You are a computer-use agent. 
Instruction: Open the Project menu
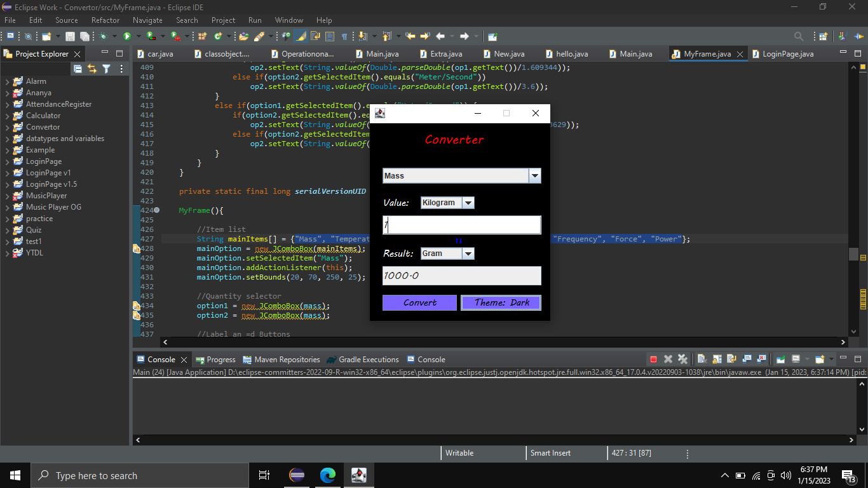(223, 20)
